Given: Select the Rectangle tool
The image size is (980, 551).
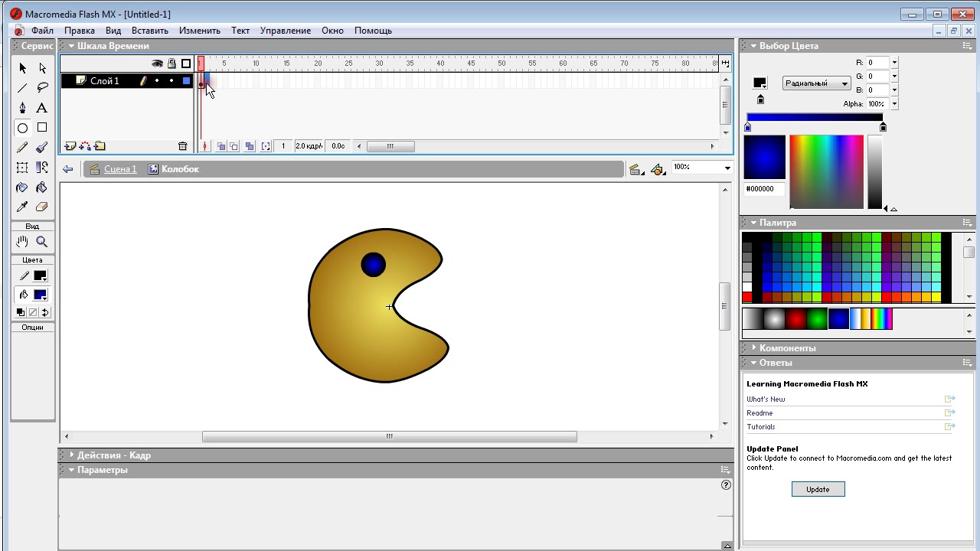Looking at the screenshot, I should tap(42, 128).
